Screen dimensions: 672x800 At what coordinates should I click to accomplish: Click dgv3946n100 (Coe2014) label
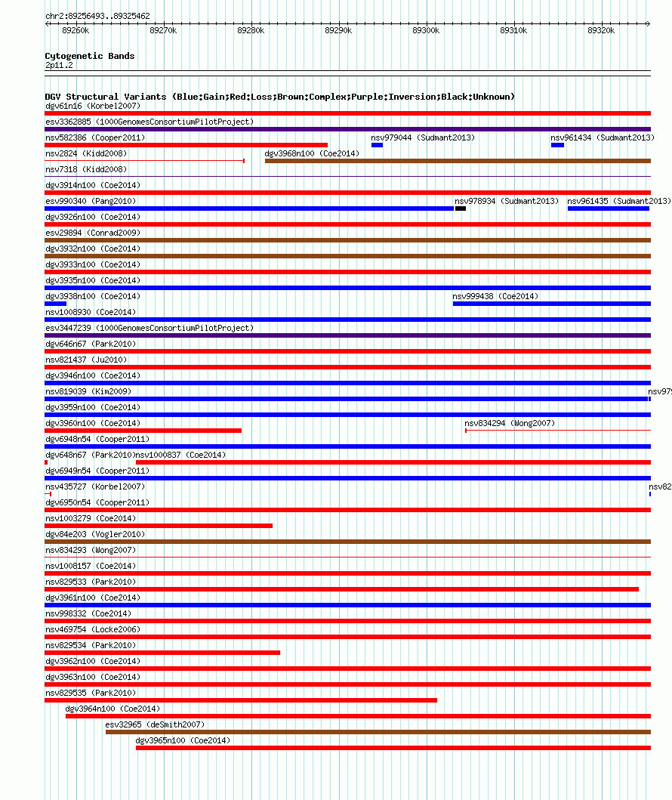click(x=93, y=375)
